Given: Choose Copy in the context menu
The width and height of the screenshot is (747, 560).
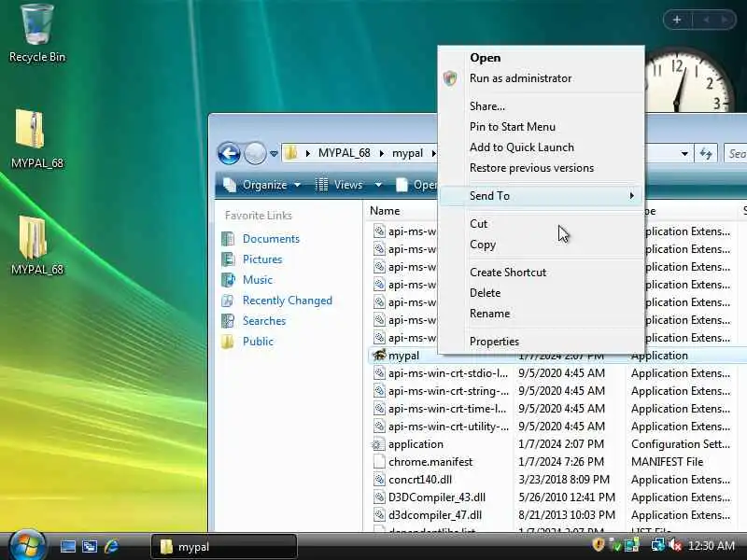Looking at the screenshot, I should point(542,245).
